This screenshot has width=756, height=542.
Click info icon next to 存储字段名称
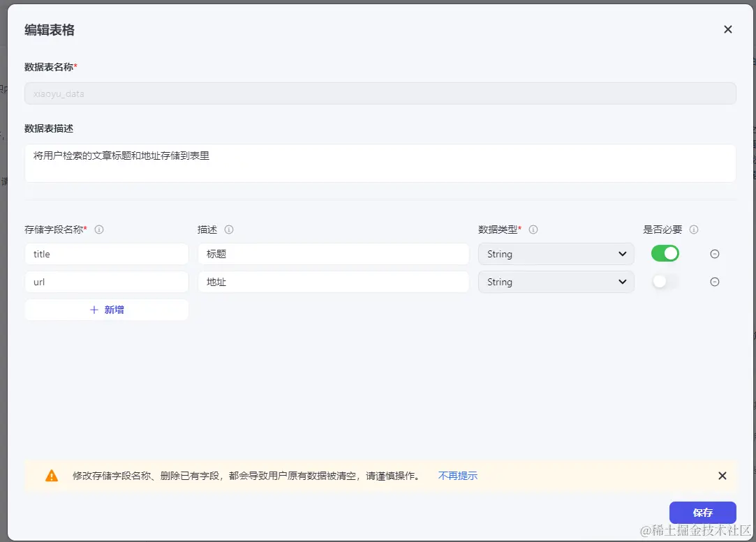tap(99, 229)
